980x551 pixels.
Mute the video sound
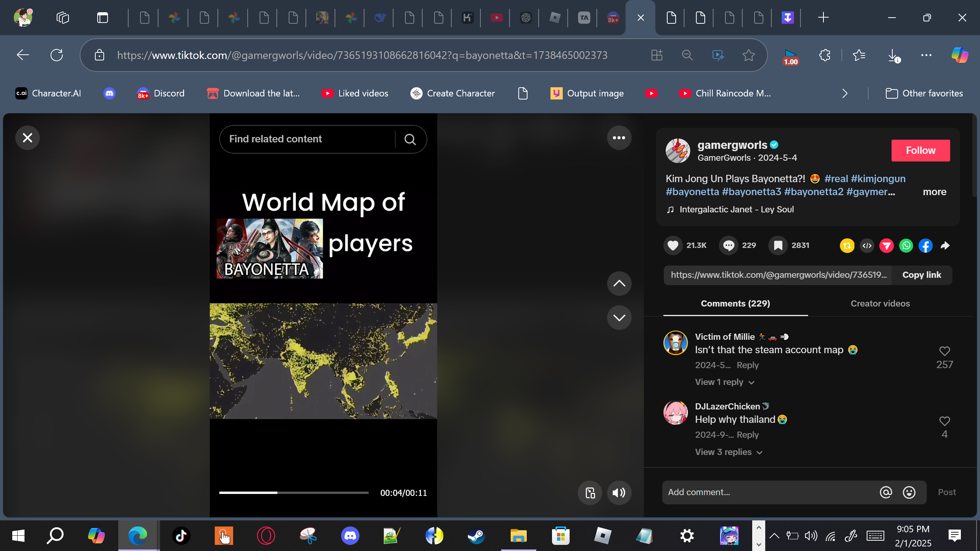[619, 493]
